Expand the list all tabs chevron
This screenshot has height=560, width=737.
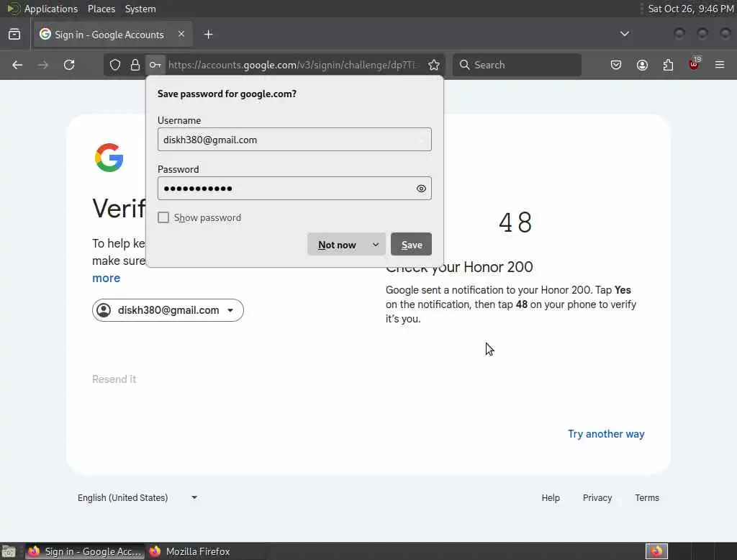point(625,34)
